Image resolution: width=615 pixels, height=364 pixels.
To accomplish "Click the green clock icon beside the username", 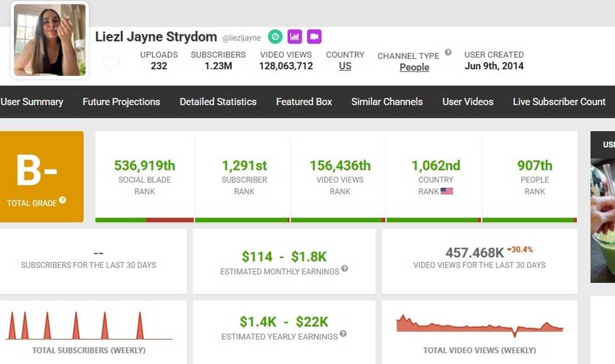I will 275,37.
